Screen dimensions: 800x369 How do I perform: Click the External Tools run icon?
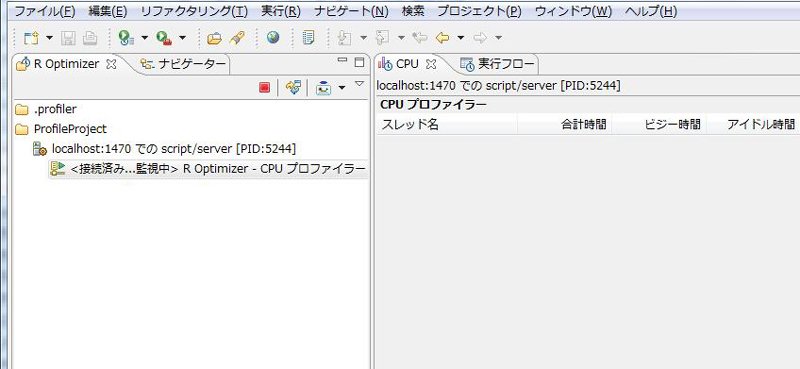pyautogui.click(x=164, y=37)
